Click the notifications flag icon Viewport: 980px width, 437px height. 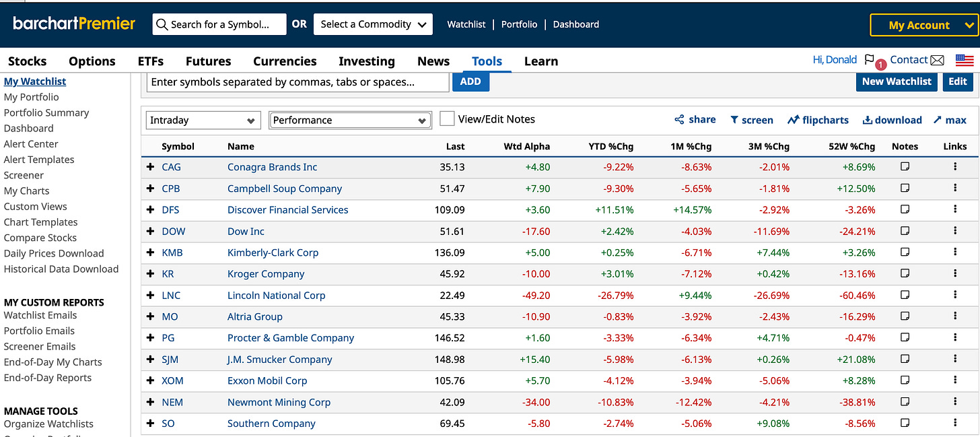tap(870, 60)
